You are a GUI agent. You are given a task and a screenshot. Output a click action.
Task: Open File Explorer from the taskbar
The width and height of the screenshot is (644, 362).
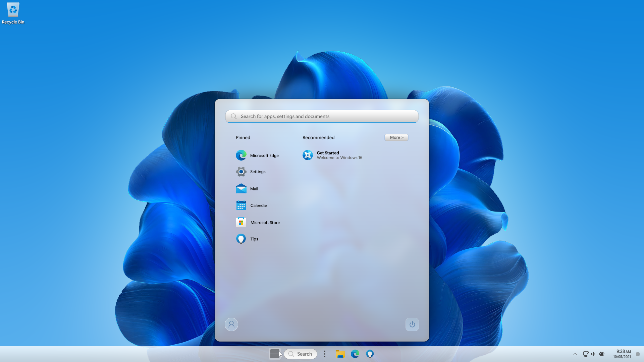[x=340, y=354]
